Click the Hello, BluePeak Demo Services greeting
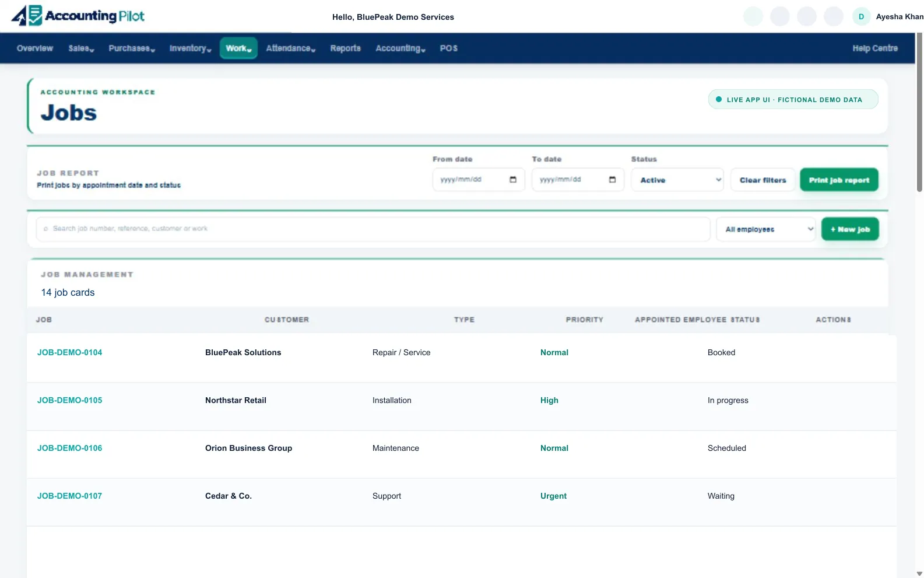 [x=393, y=17]
